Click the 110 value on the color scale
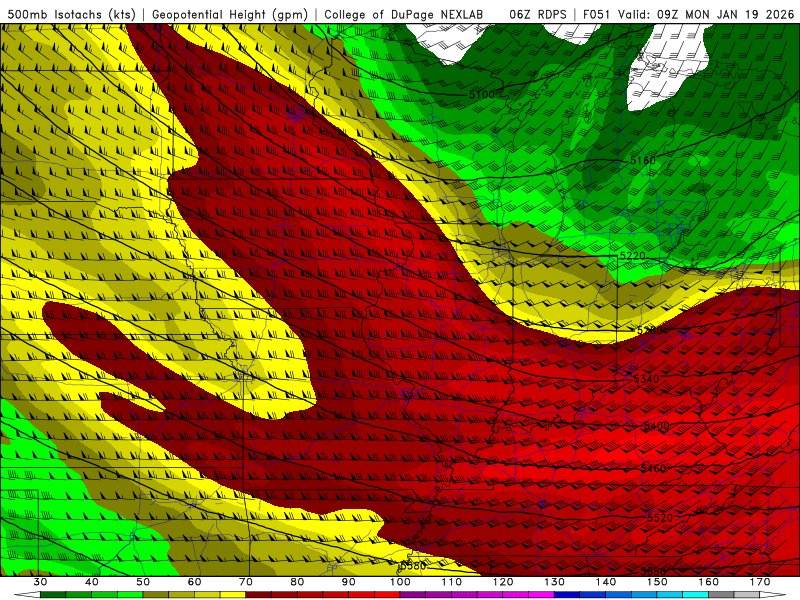Viewport: 800px width, 600px height. coord(452,582)
